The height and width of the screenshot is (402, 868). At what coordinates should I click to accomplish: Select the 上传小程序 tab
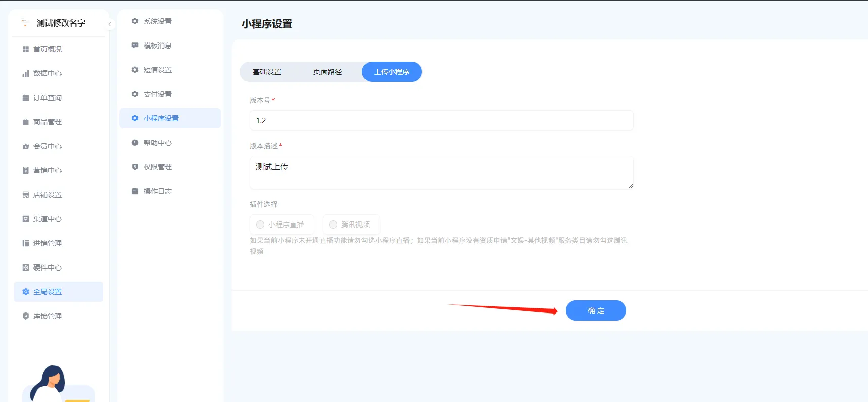(x=392, y=72)
